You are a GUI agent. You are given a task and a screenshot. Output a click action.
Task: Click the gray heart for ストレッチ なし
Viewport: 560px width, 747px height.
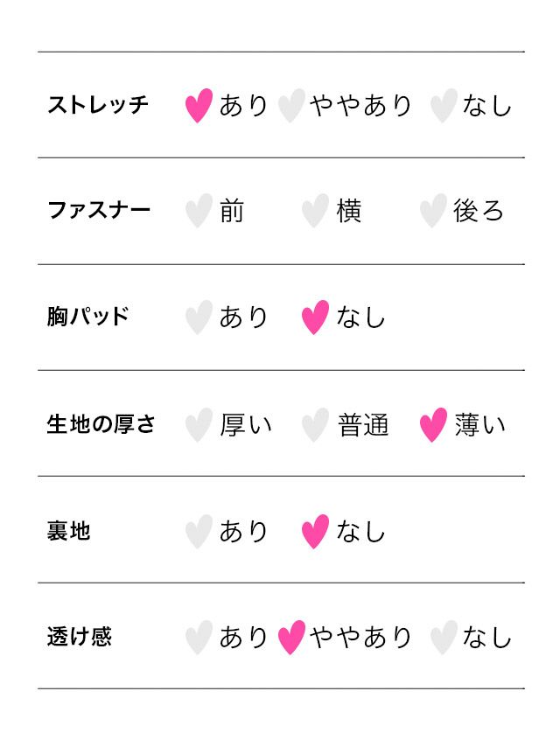pyautogui.click(x=444, y=106)
